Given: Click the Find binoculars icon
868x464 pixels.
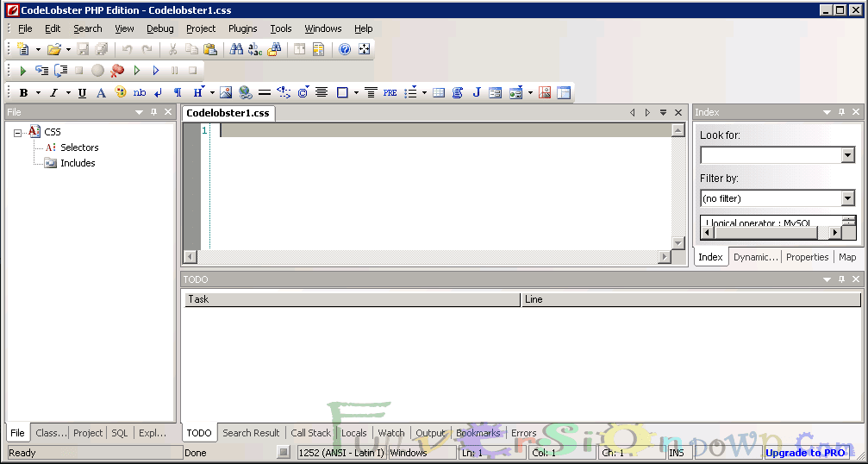Looking at the screenshot, I should 235,50.
